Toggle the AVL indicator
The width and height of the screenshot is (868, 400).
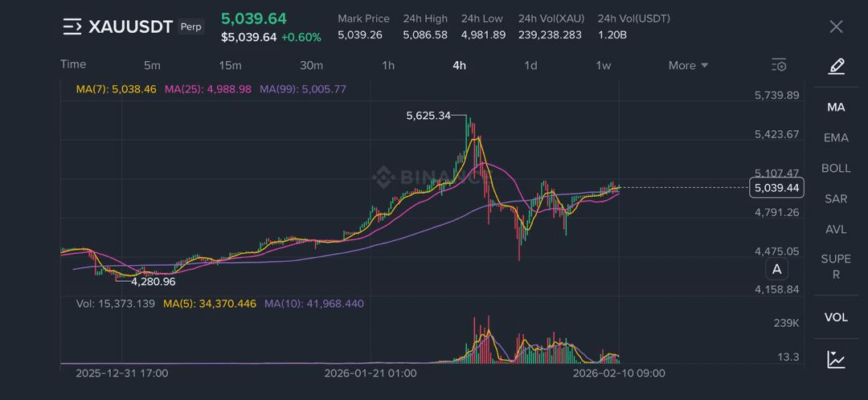pos(836,229)
